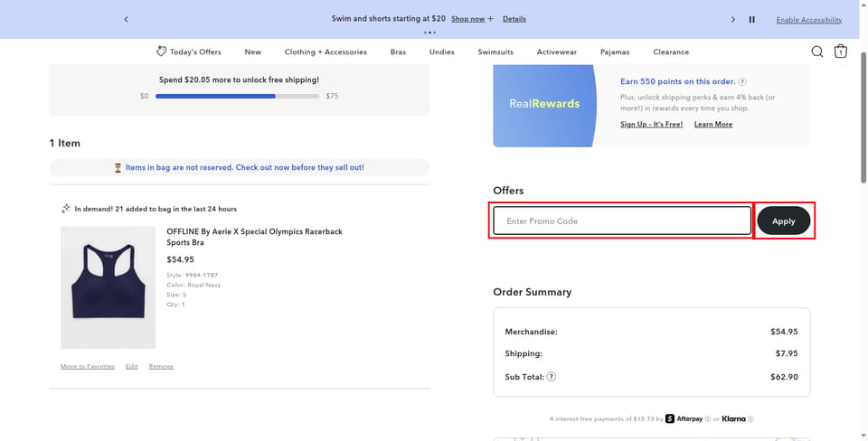Viewport: 868px width, 441px height.
Task: Click the Afterpay info icon
Action: [x=707, y=419]
